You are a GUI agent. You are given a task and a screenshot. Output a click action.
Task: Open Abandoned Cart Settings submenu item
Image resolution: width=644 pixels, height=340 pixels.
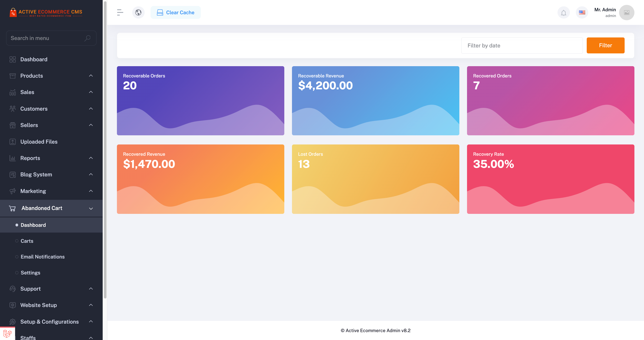click(x=30, y=273)
